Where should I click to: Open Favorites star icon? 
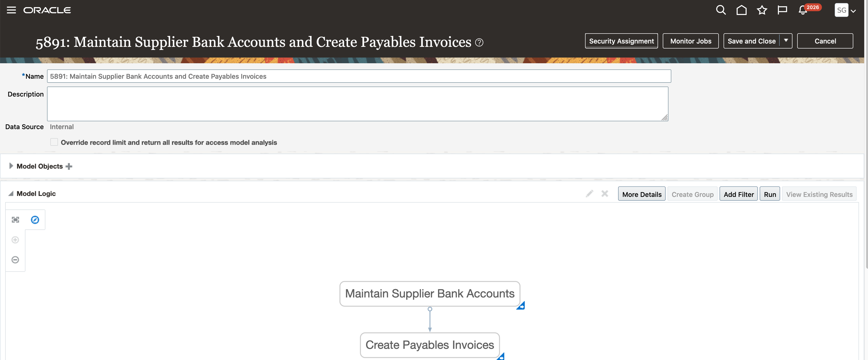click(x=762, y=10)
